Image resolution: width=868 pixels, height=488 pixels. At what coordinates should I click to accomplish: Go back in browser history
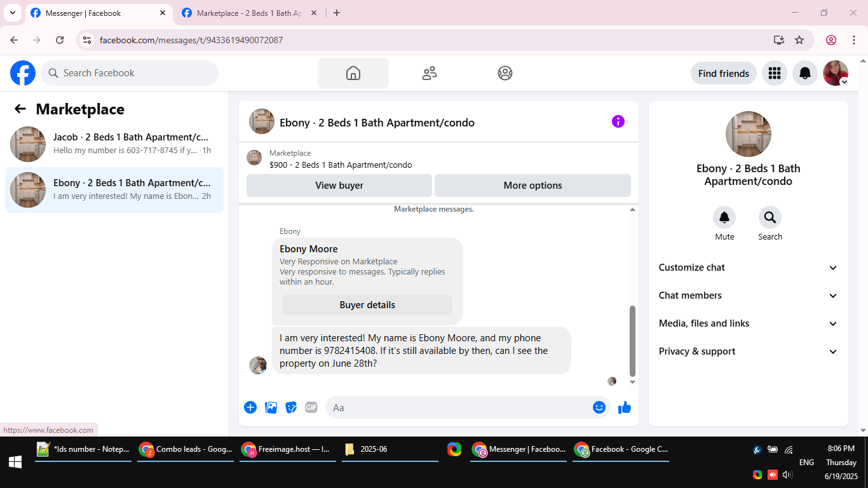coord(14,40)
